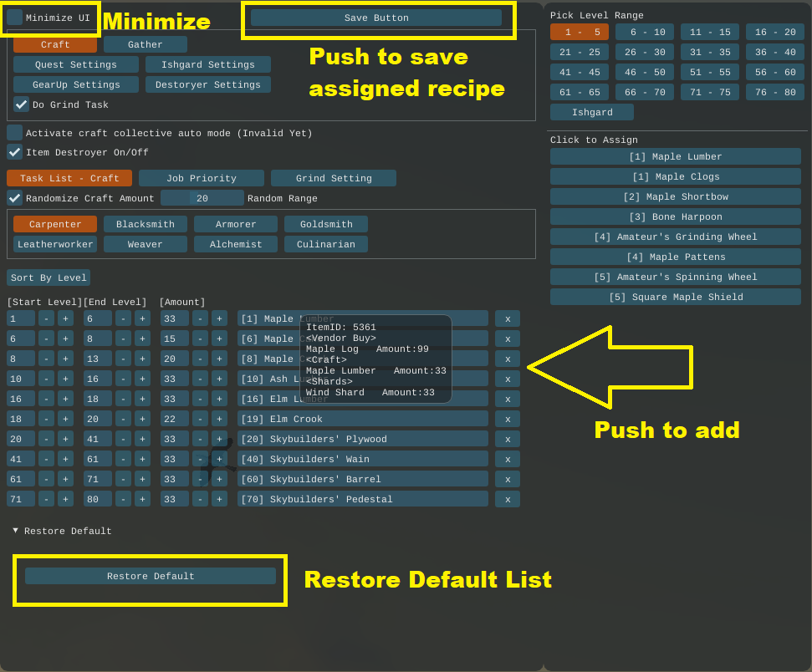Remove the Skybuilders' Pedestal entry with x
812x672 pixels.
click(x=507, y=499)
